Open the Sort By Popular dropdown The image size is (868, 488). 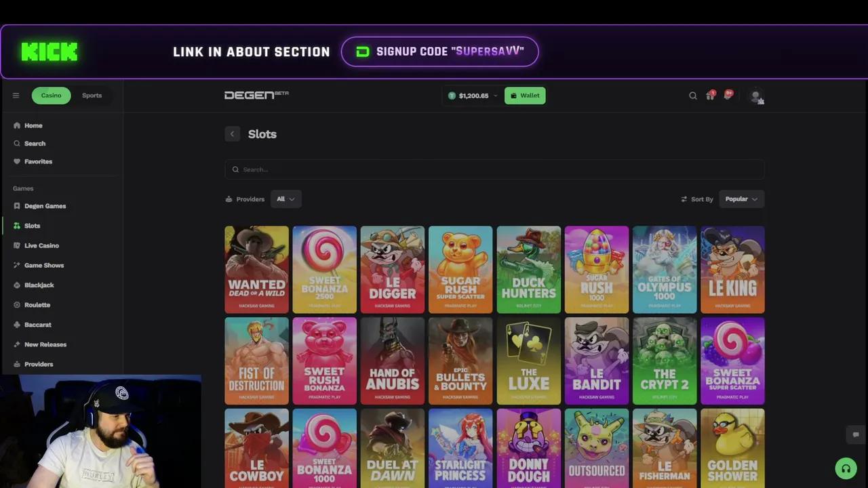(742, 199)
